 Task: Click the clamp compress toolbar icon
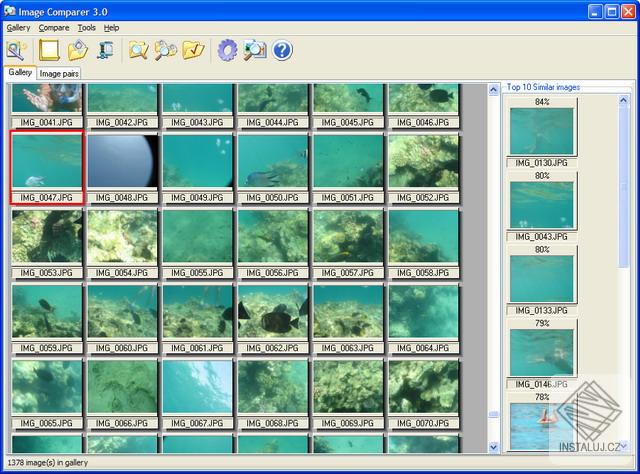pyautogui.click(x=106, y=51)
